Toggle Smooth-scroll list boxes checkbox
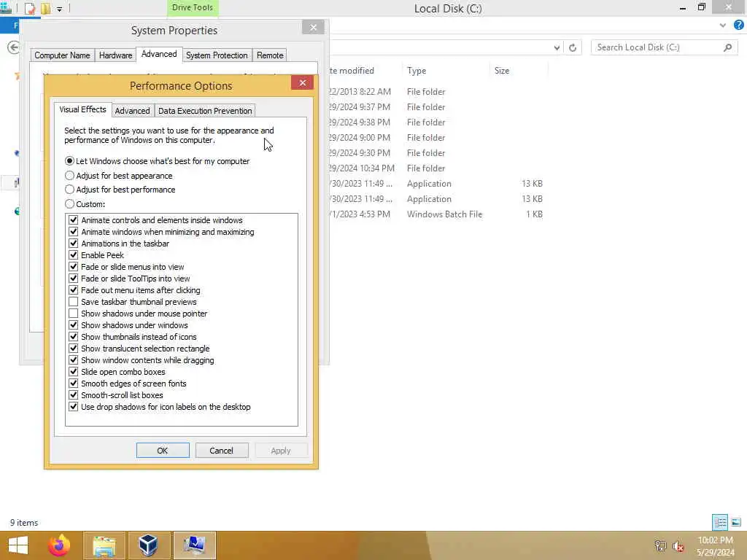 pos(74,395)
